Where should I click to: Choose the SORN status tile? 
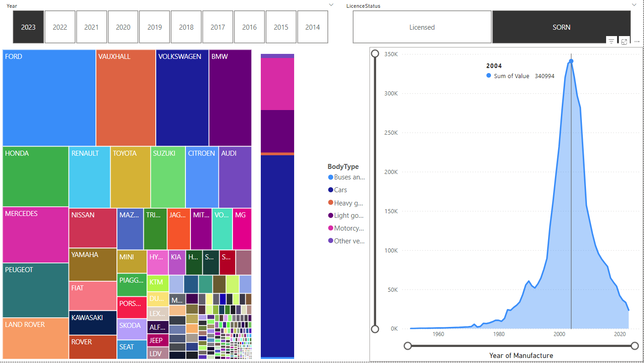tap(561, 27)
